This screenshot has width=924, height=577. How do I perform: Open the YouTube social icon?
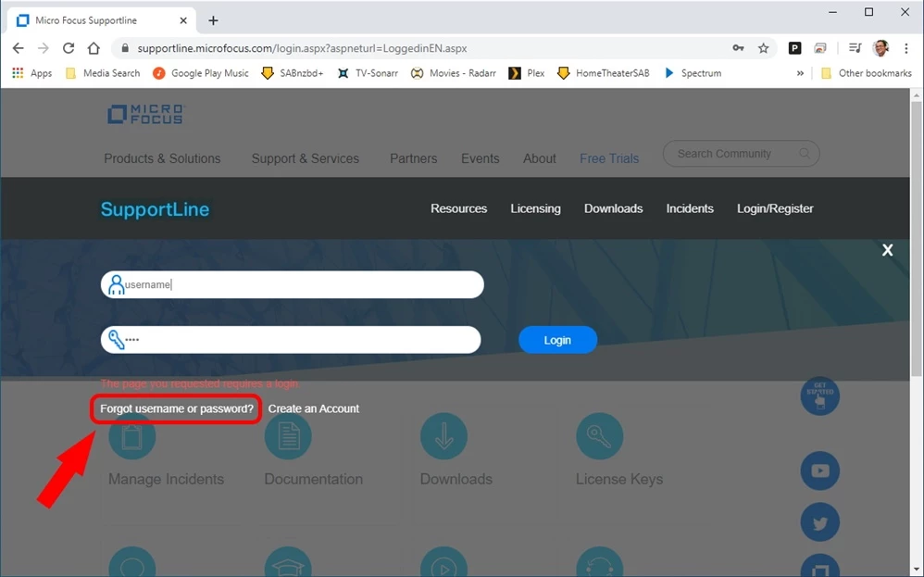click(x=819, y=470)
